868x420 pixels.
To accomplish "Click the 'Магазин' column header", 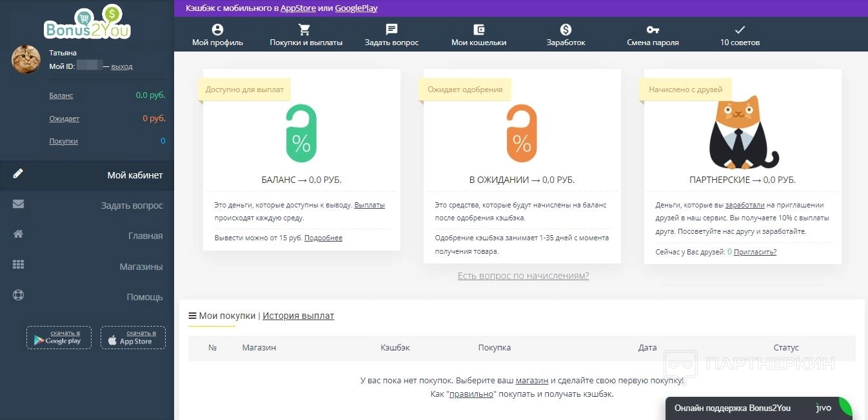I will [259, 348].
